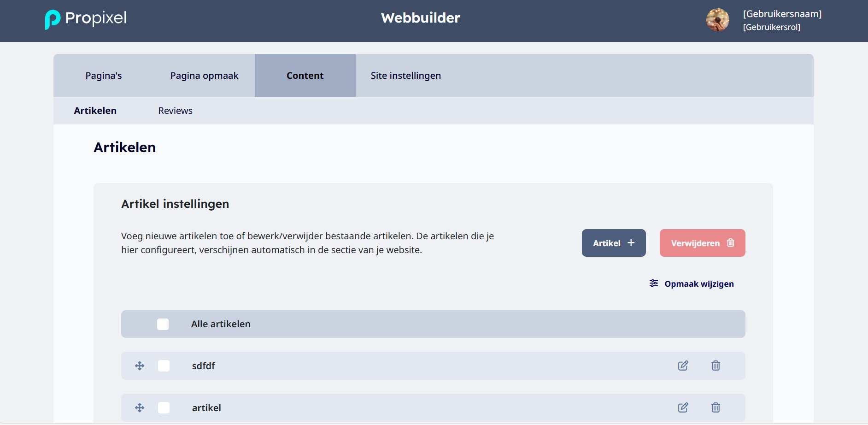This screenshot has height=425, width=868.
Task: Grab the move handle icon of sdfdf
Action: coord(140,366)
